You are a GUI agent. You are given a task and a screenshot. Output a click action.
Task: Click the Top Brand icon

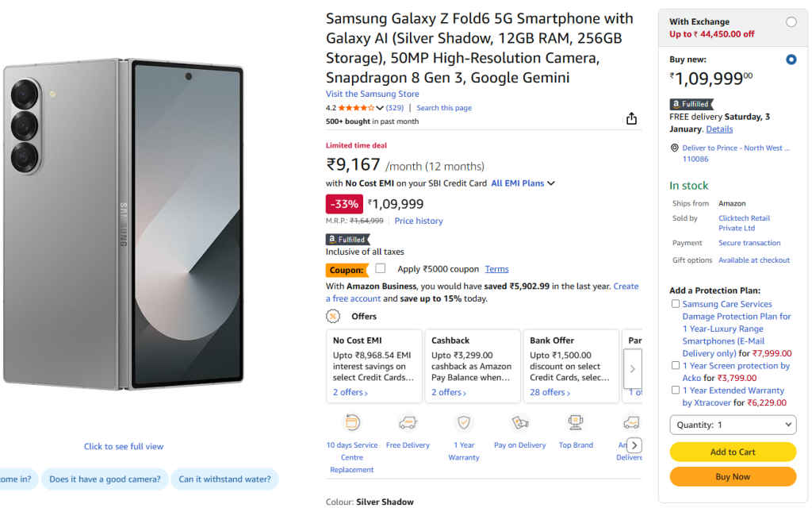coord(576,423)
